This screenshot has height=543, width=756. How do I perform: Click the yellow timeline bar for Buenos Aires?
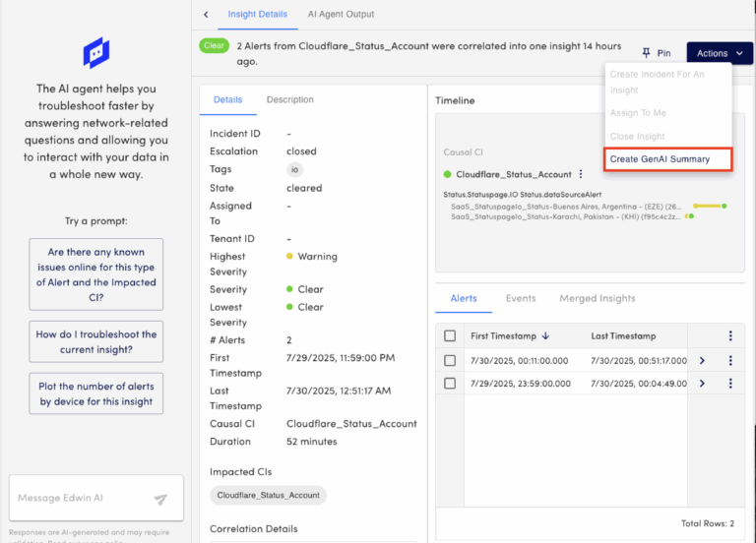(707, 206)
